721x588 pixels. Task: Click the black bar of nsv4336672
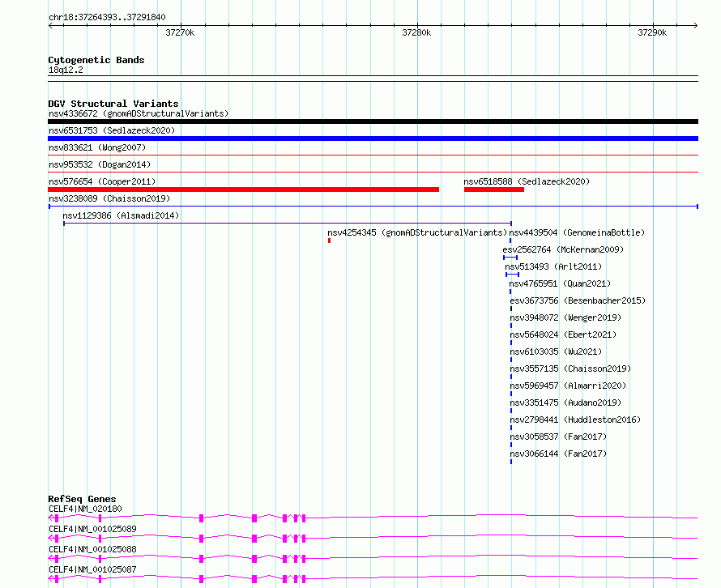[x=373, y=121]
